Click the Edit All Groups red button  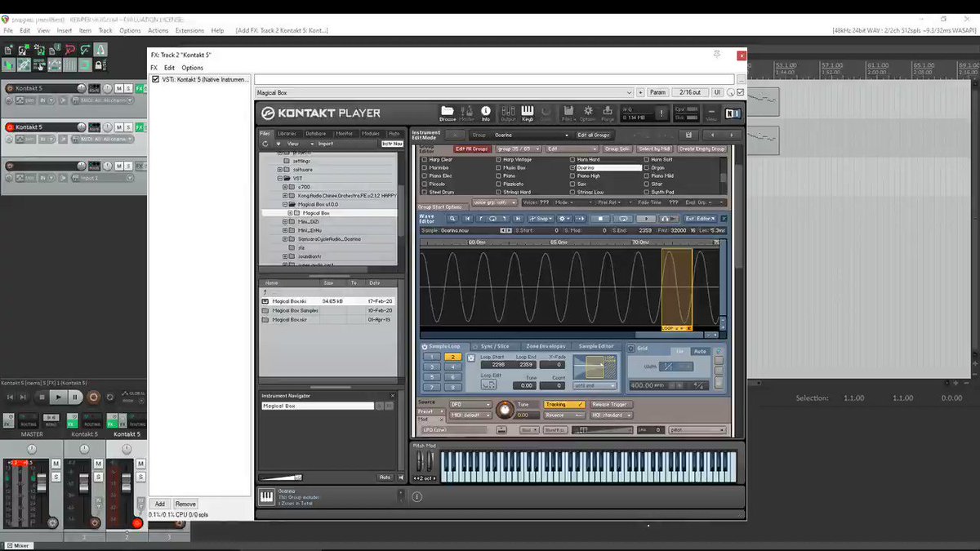point(473,149)
